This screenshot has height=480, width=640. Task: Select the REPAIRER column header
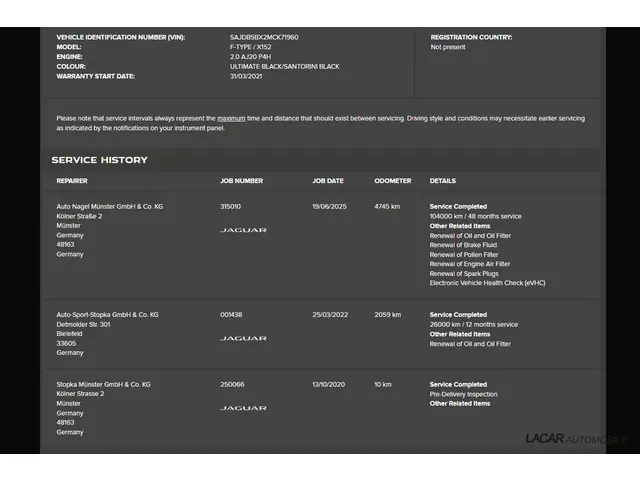coord(72,181)
